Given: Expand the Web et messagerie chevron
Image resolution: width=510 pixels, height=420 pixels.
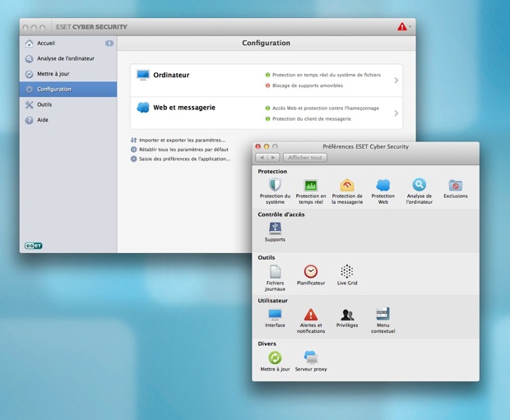Looking at the screenshot, I should (396, 113).
